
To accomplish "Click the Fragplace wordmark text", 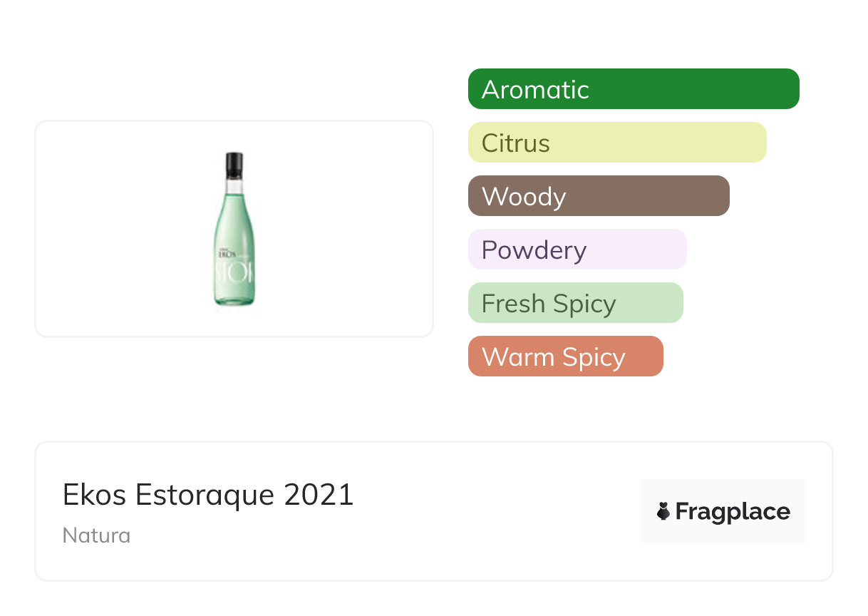I will (733, 512).
